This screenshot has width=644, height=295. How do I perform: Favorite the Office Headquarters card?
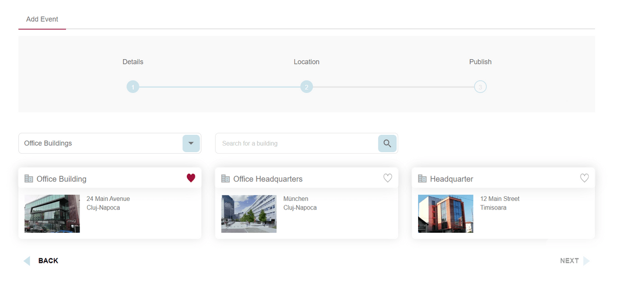[387, 178]
